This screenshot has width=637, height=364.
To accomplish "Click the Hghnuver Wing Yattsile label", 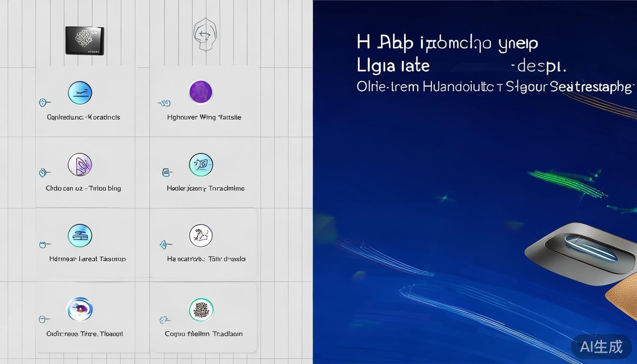I will point(204,117).
